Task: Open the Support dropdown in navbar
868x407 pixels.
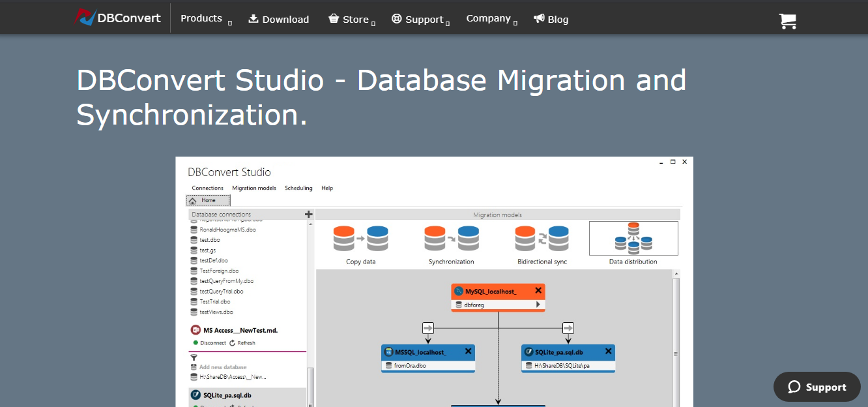Action: tap(420, 20)
